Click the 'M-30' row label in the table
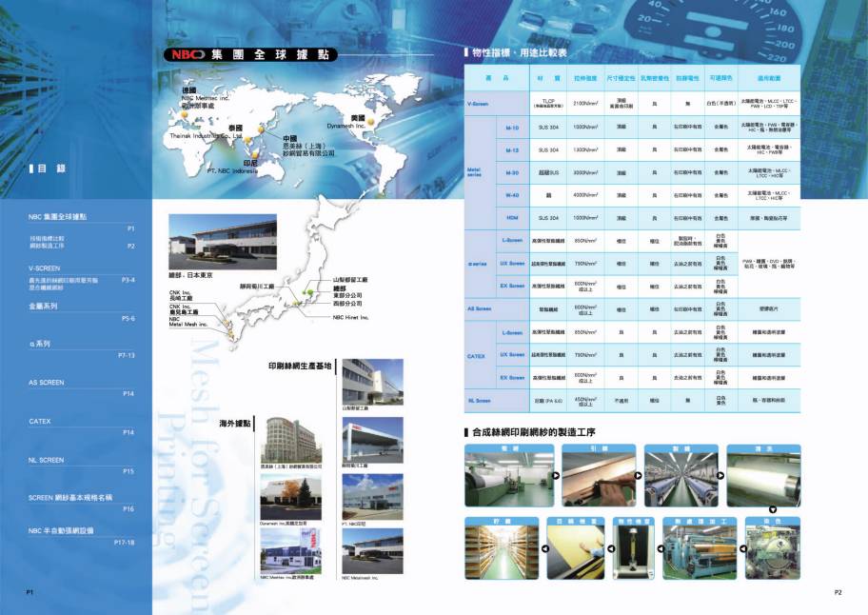Screen dimensions: 868x615 (x=512, y=172)
